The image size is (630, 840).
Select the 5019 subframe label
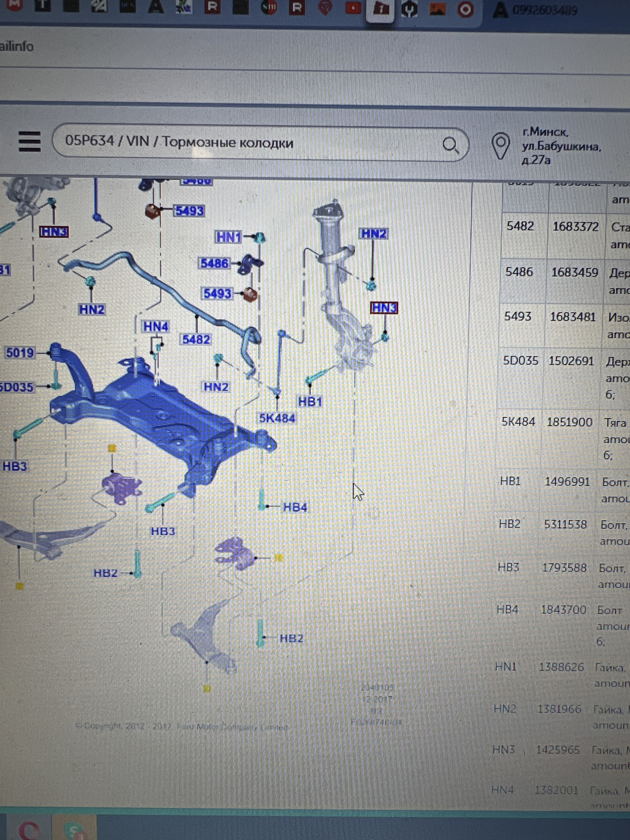click(20, 353)
